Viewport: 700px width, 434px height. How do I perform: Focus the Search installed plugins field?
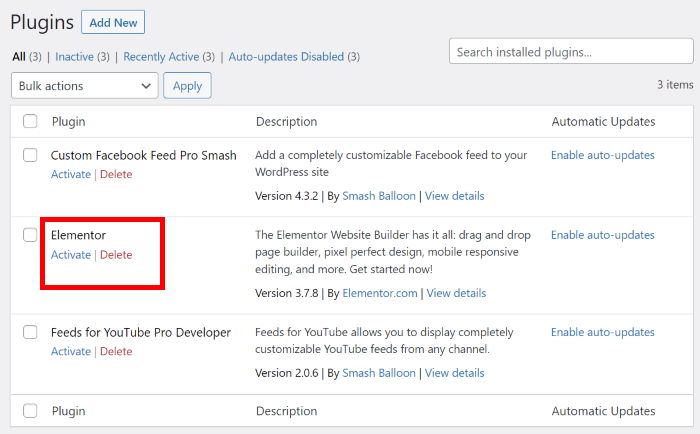coord(571,51)
